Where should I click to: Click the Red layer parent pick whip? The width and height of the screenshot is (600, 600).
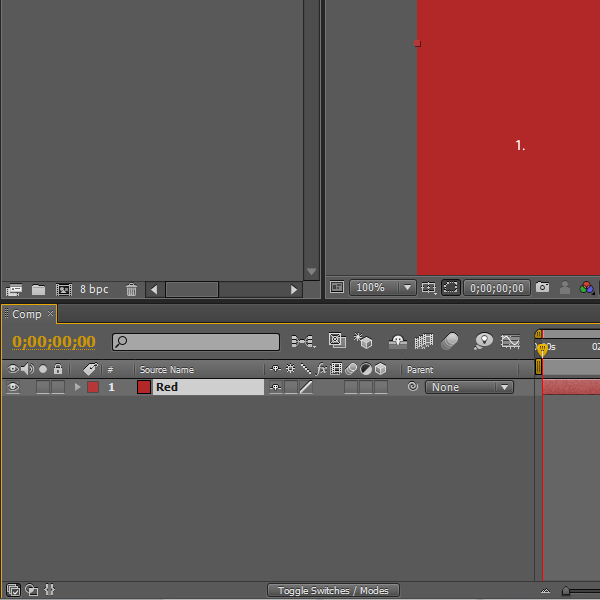[412, 387]
